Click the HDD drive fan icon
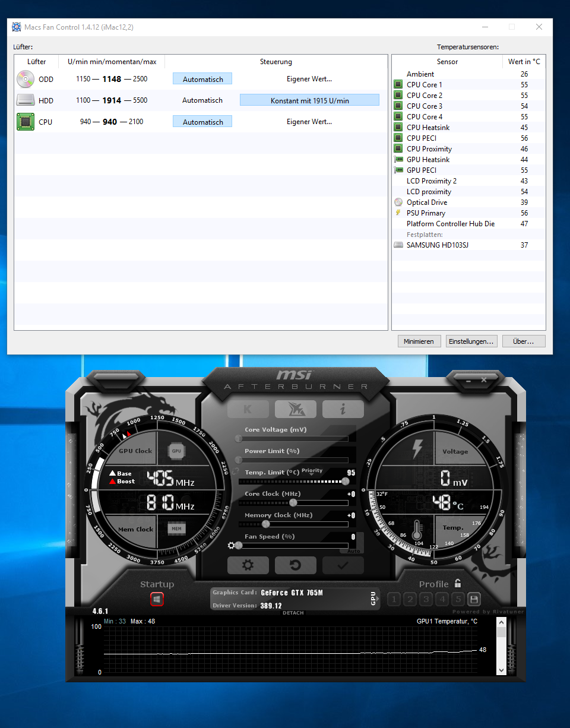Viewport: 570px width, 728px height. (26, 100)
